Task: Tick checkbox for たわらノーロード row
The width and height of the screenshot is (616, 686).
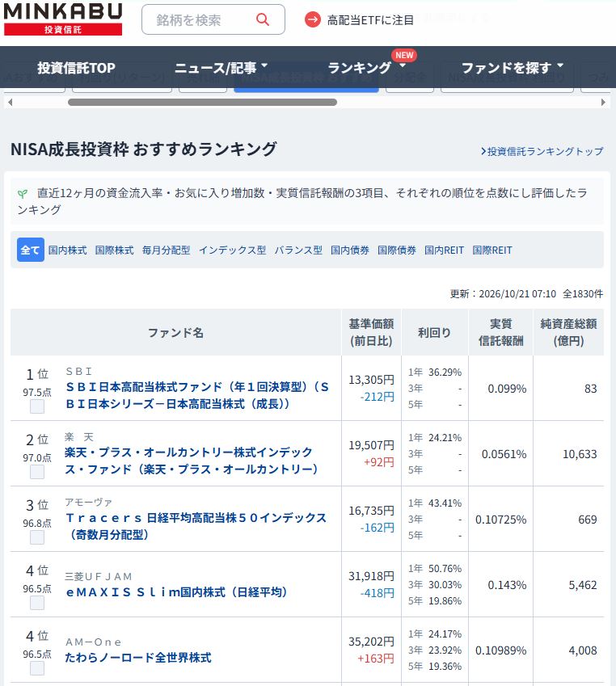Action: 36,668
